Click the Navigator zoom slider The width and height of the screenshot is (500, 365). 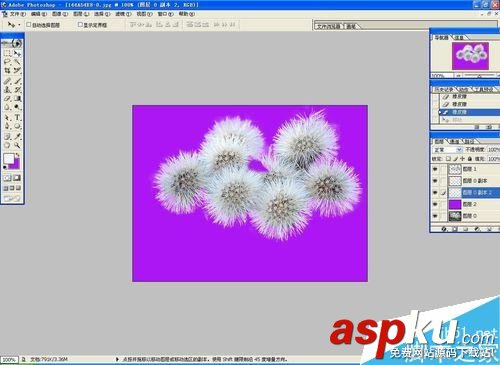point(480,76)
